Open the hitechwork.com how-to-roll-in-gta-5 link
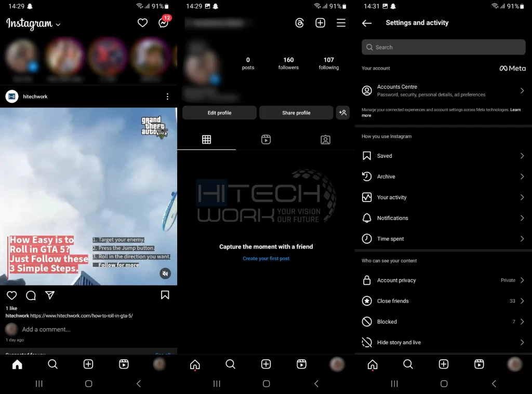The height and width of the screenshot is (394, 532). click(82, 316)
